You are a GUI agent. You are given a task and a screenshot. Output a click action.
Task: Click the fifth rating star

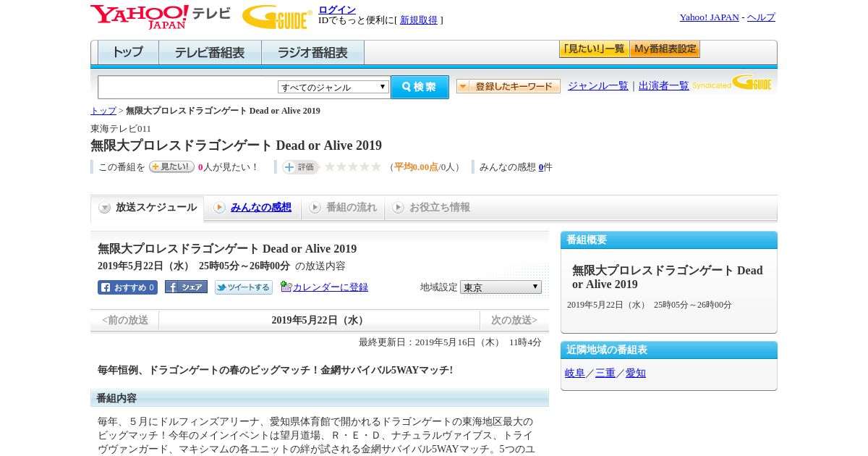[376, 166]
